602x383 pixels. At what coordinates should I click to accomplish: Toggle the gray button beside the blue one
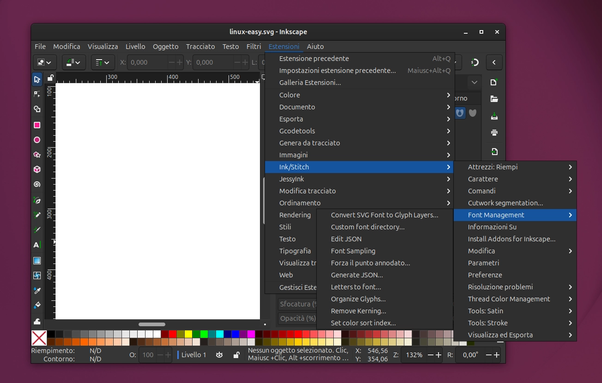click(x=473, y=113)
